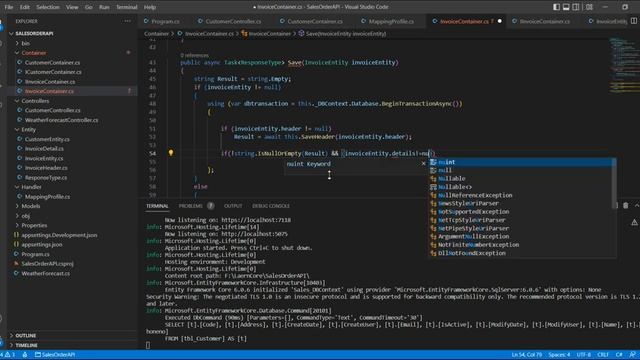Pick NotSupportedException suggestion

coord(521,211)
